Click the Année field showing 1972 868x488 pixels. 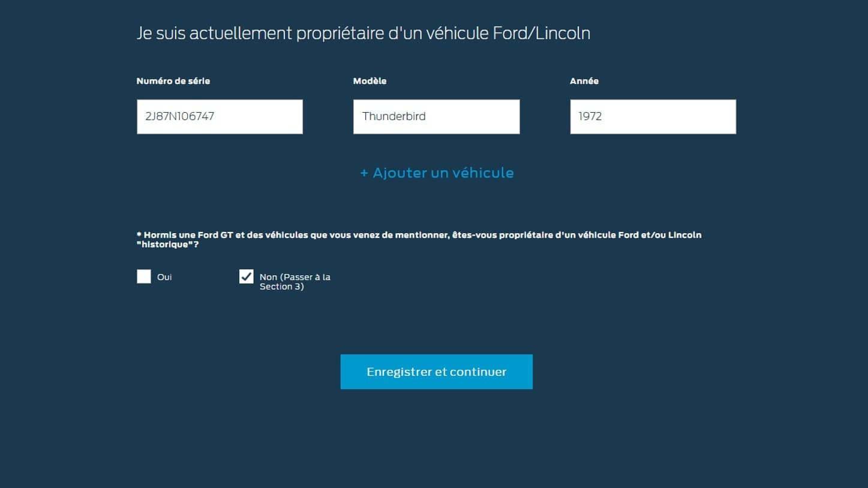point(653,116)
